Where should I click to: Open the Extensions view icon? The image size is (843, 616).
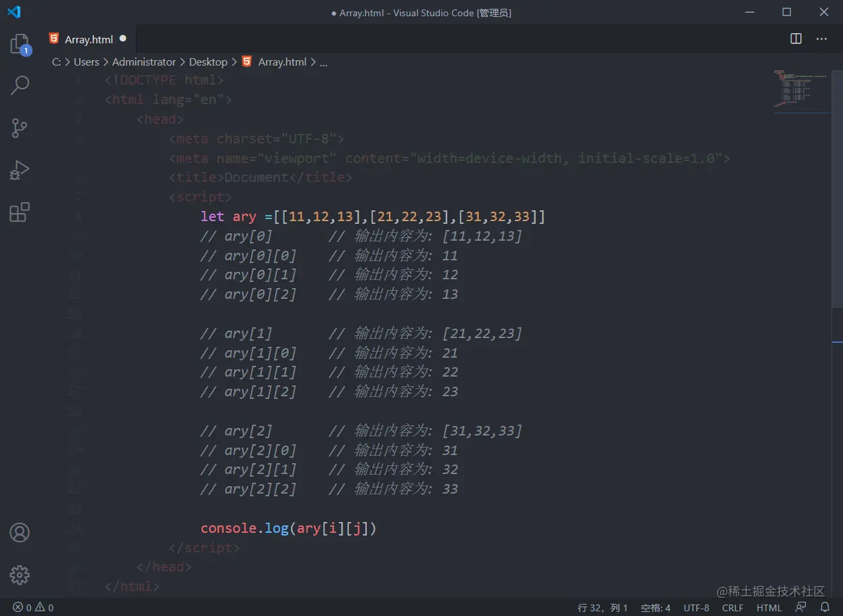point(20,212)
